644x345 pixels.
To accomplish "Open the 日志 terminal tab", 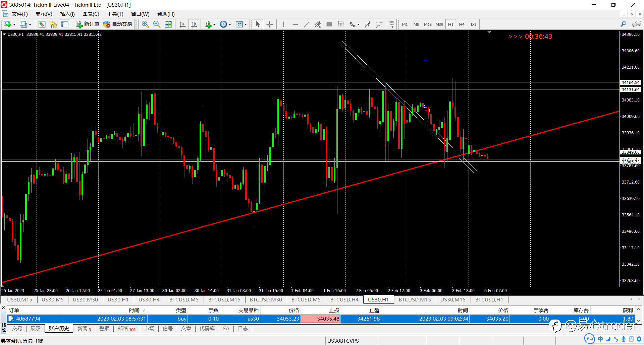I will pos(243,329).
